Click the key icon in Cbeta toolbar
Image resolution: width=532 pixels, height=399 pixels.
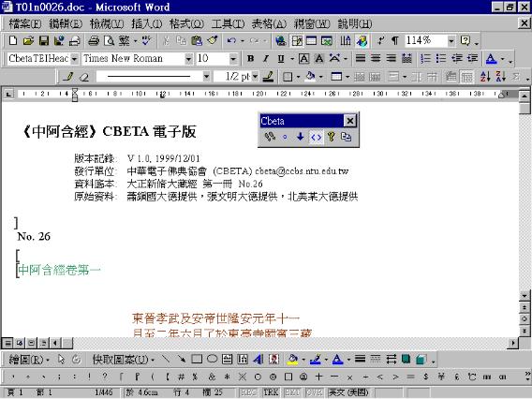tap(332, 137)
